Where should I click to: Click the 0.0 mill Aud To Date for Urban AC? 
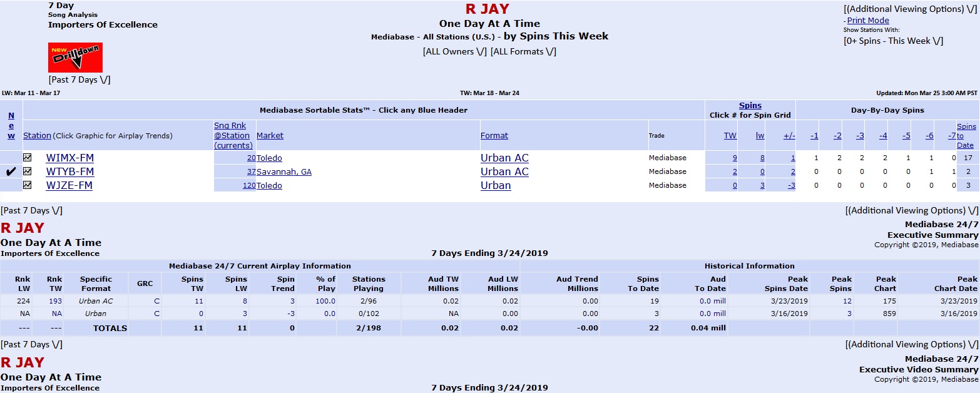point(713,301)
